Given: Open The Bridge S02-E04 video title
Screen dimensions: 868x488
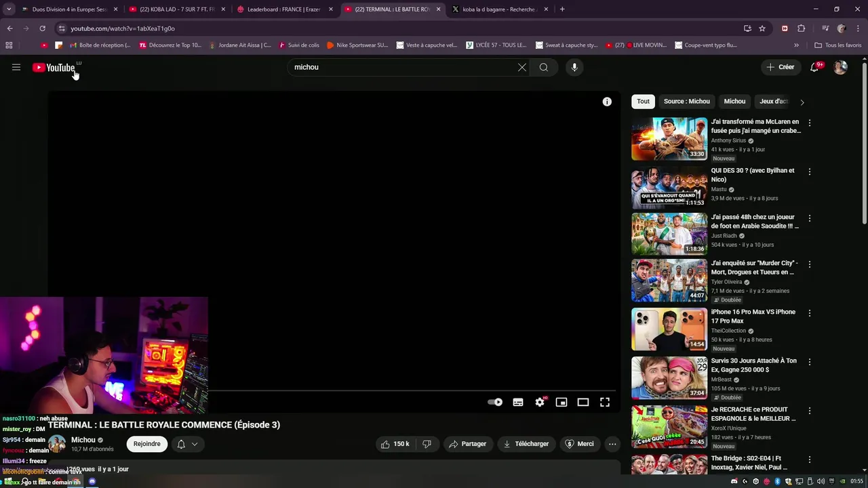Looking at the screenshot, I should pyautogui.click(x=749, y=463).
